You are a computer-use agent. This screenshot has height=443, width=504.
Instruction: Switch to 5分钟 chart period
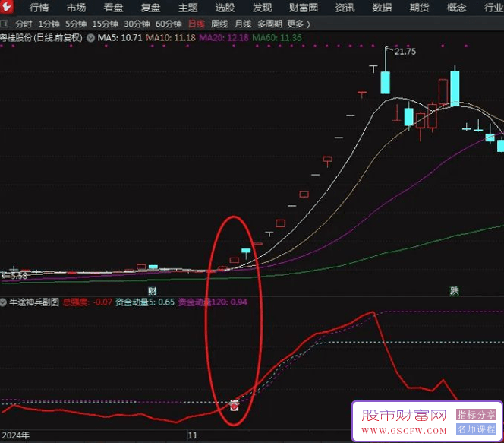[76, 24]
